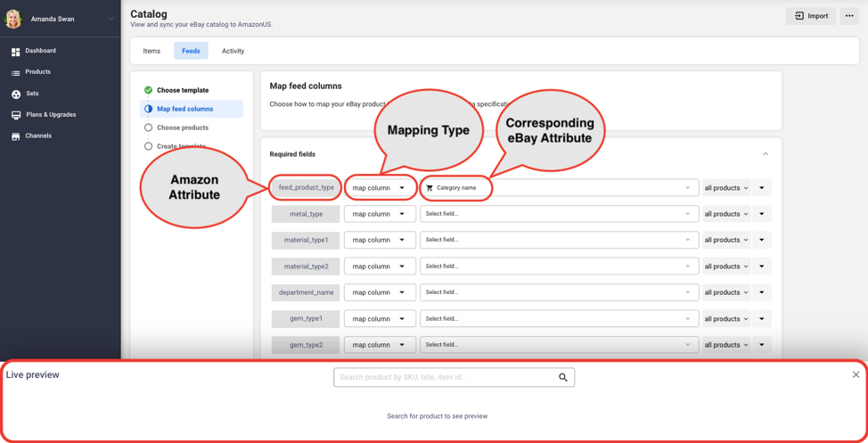The height and width of the screenshot is (443, 868).
Task: Click extra options arrow for metal_type row
Action: pos(762,214)
